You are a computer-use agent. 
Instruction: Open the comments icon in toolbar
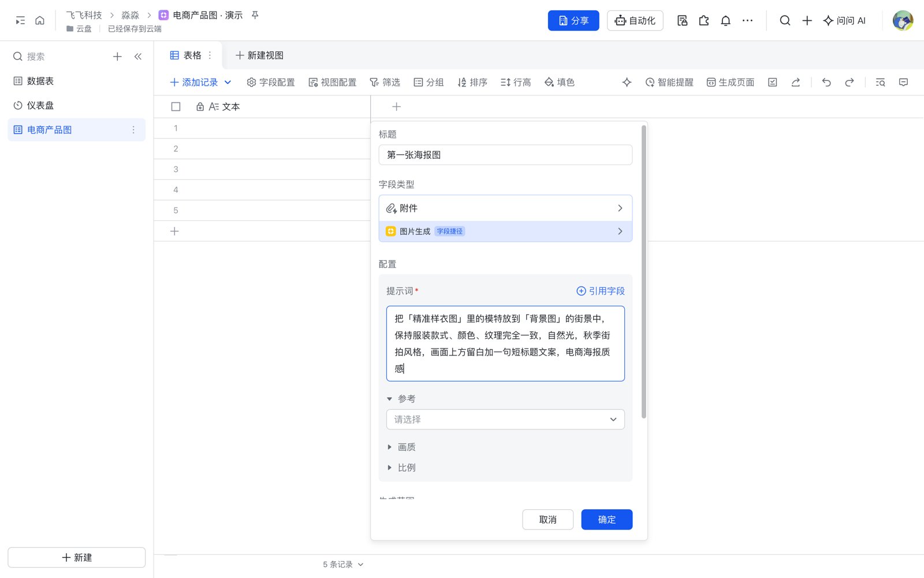904,83
